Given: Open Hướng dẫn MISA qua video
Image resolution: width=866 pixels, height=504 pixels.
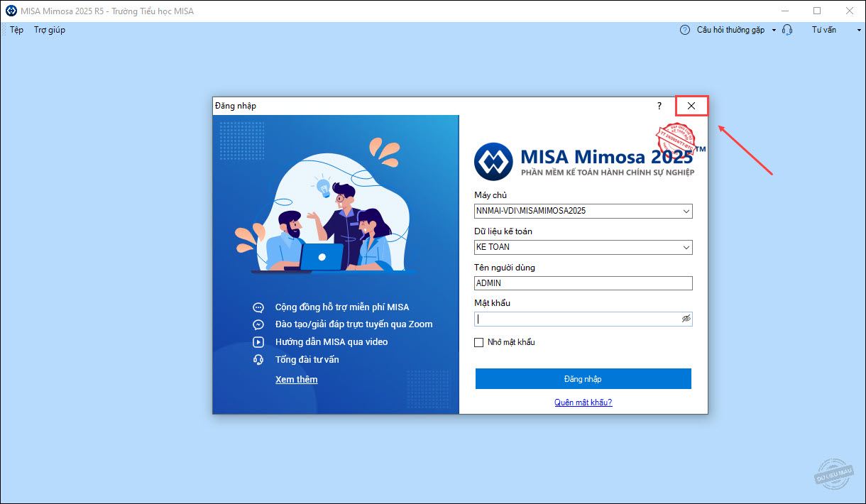Looking at the screenshot, I should (331, 342).
